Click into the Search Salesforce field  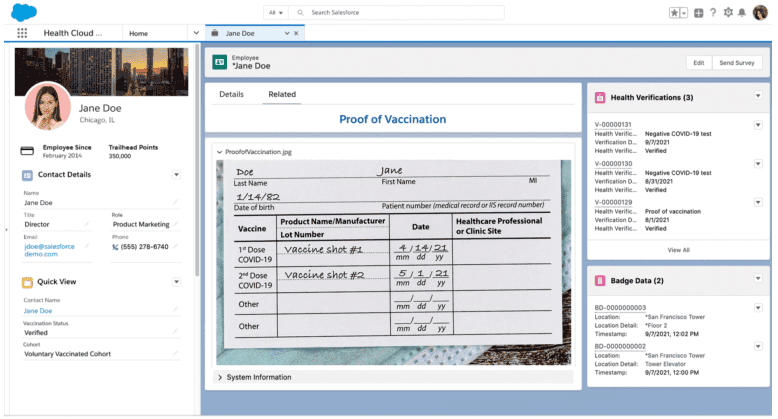click(397, 12)
